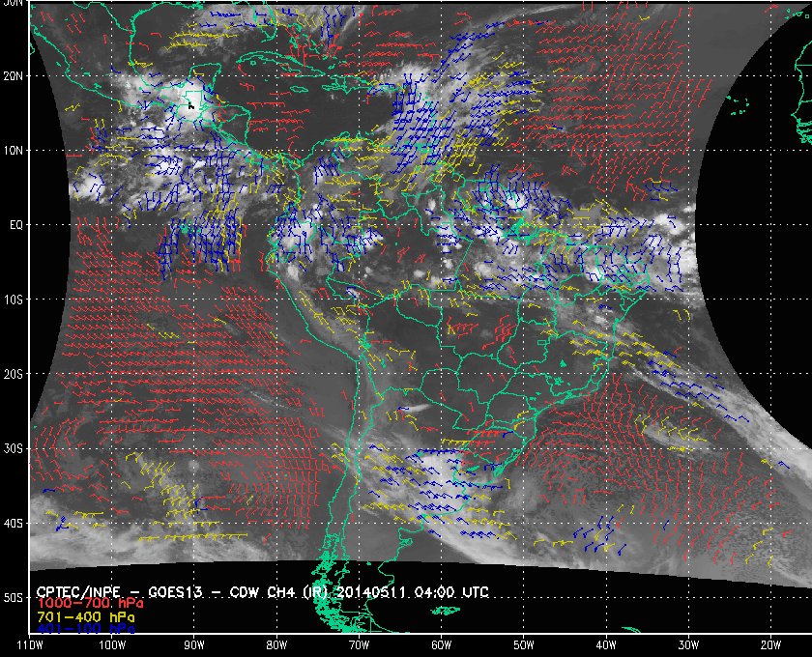Click the "04:00 UTC" time text

point(452,592)
